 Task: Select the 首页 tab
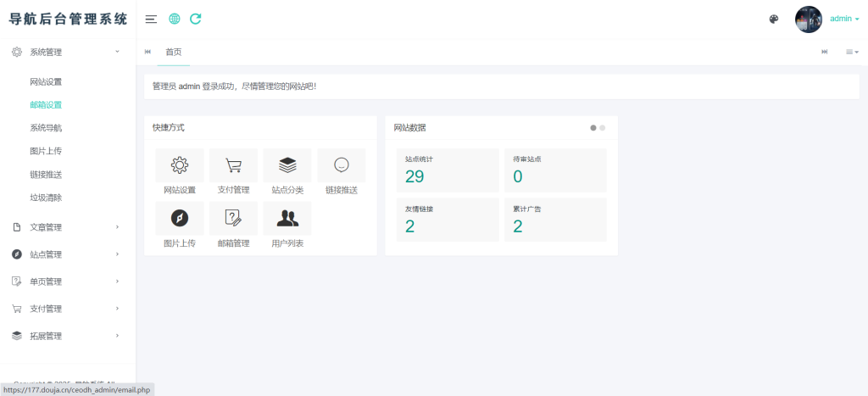click(173, 52)
